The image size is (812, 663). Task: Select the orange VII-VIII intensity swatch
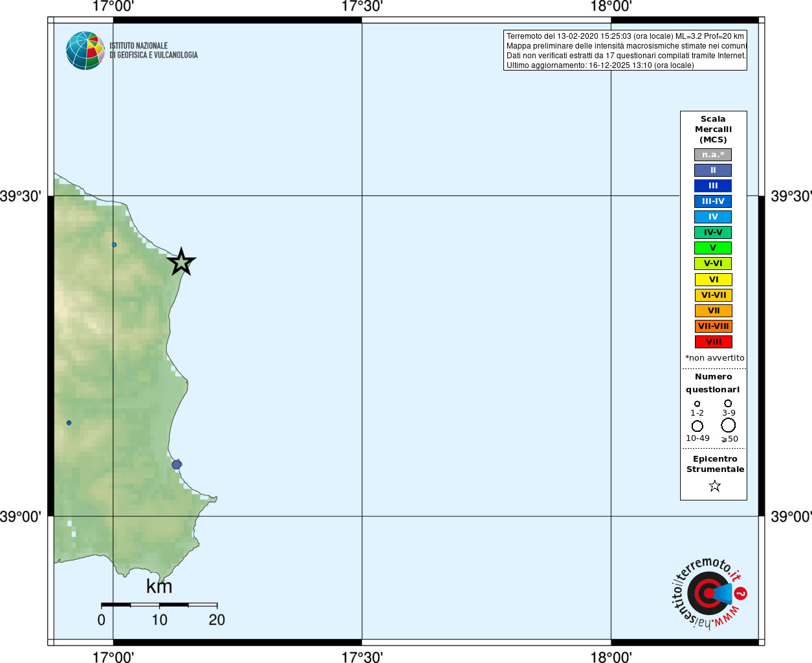[x=714, y=326]
